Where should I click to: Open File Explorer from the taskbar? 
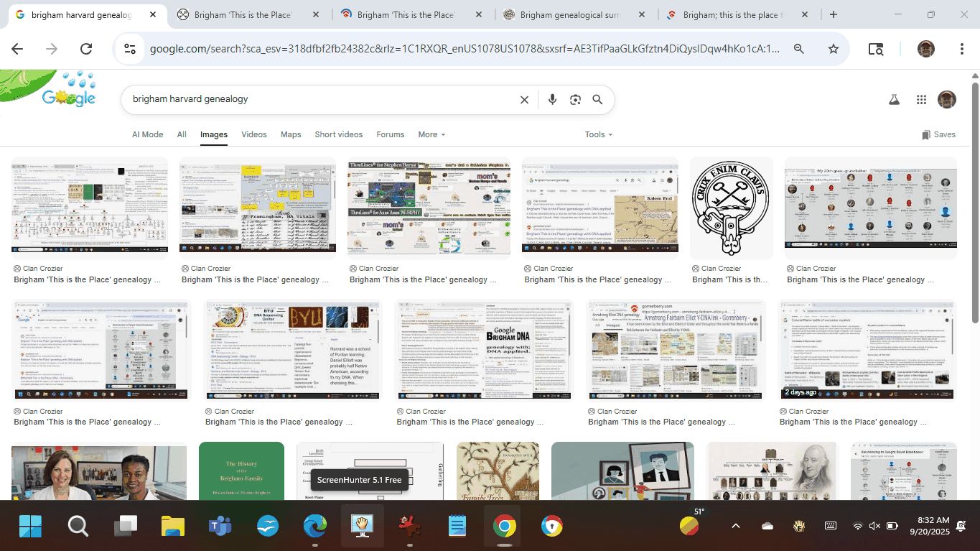click(x=173, y=526)
